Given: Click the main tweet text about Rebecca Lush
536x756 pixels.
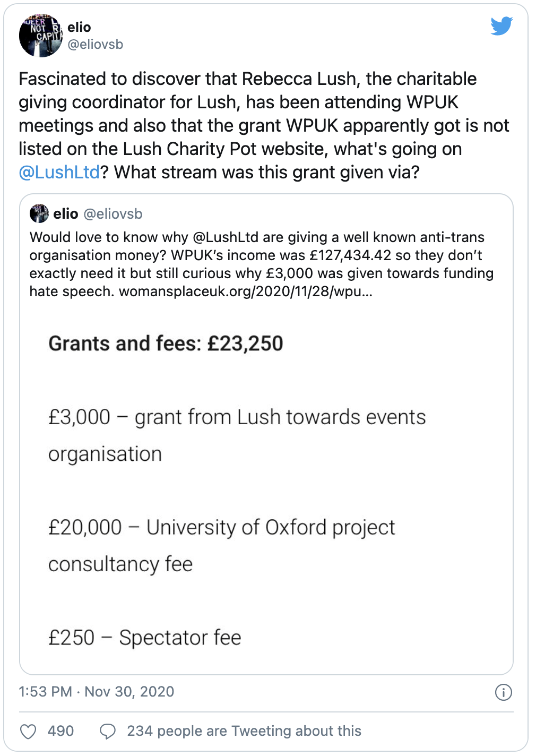Looking at the screenshot, I should click(x=264, y=125).
